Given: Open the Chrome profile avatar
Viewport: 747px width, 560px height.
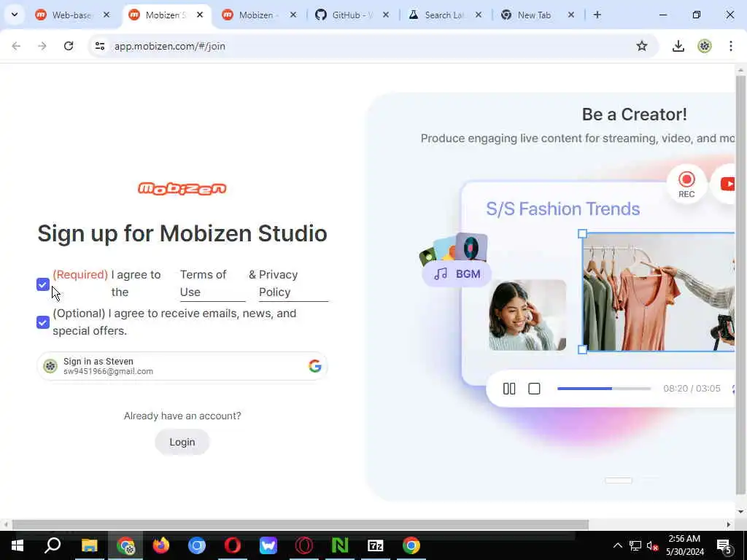Looking at the screenshot, I should click(705, 46).
